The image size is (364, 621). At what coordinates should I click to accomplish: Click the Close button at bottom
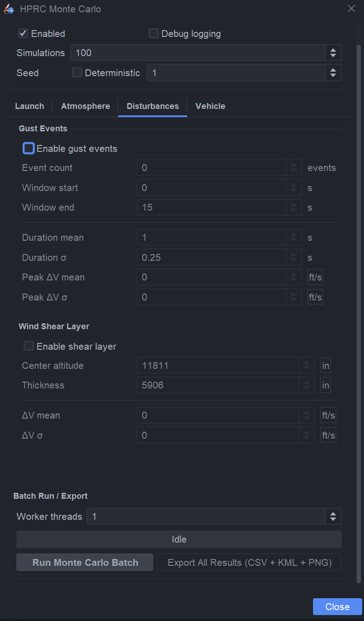[337, 607]
